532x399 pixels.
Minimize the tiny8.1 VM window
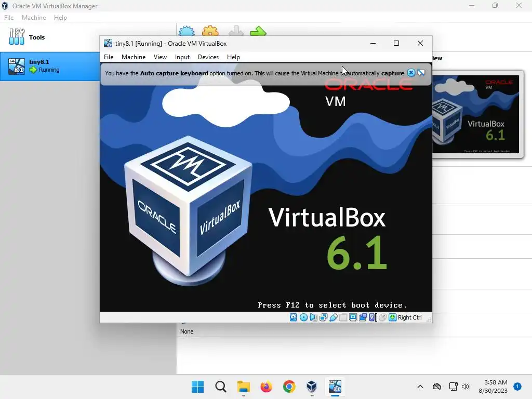(x=373, y=43)
